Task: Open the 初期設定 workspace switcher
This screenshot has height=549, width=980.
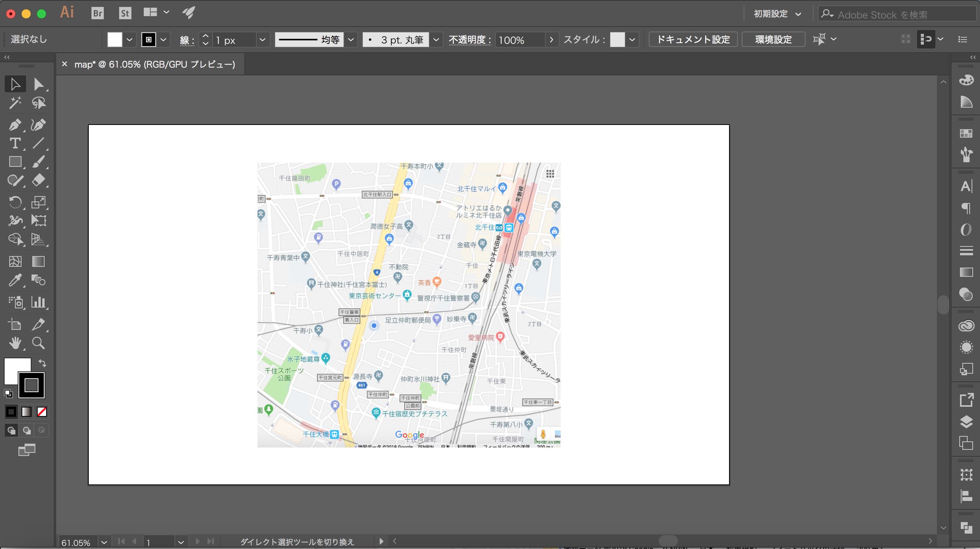Action: [777, 14]
